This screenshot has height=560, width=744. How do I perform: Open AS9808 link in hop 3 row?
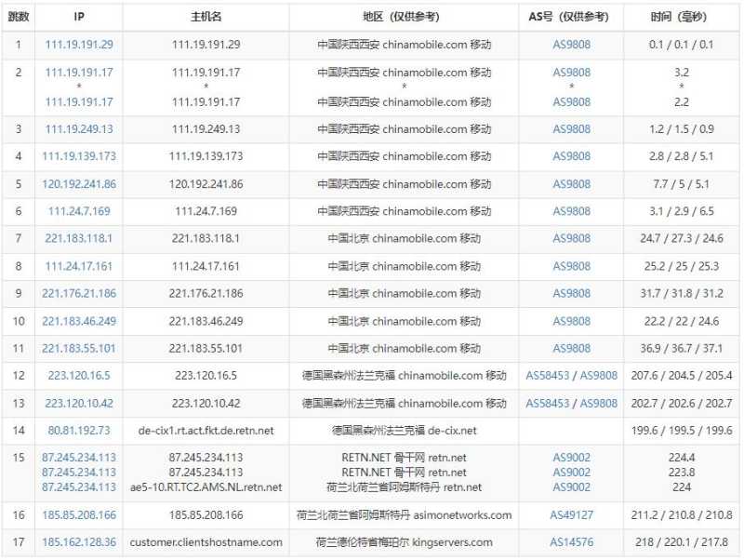(x=571, y=129)
